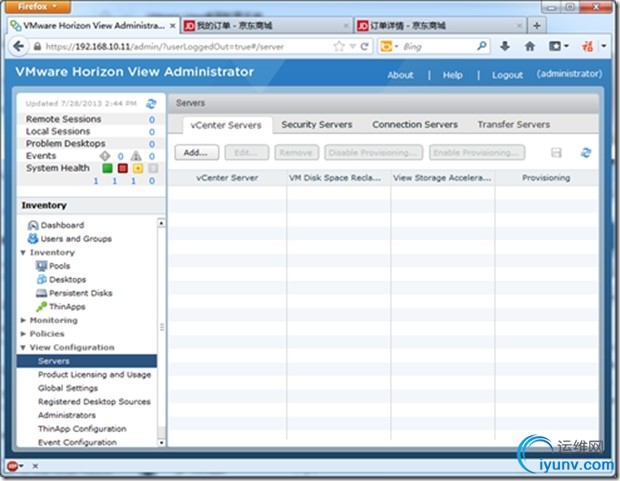Click the refresh icon next to Updated timestamp
Viewport: 620px width, 481px height.
point(151,104)
